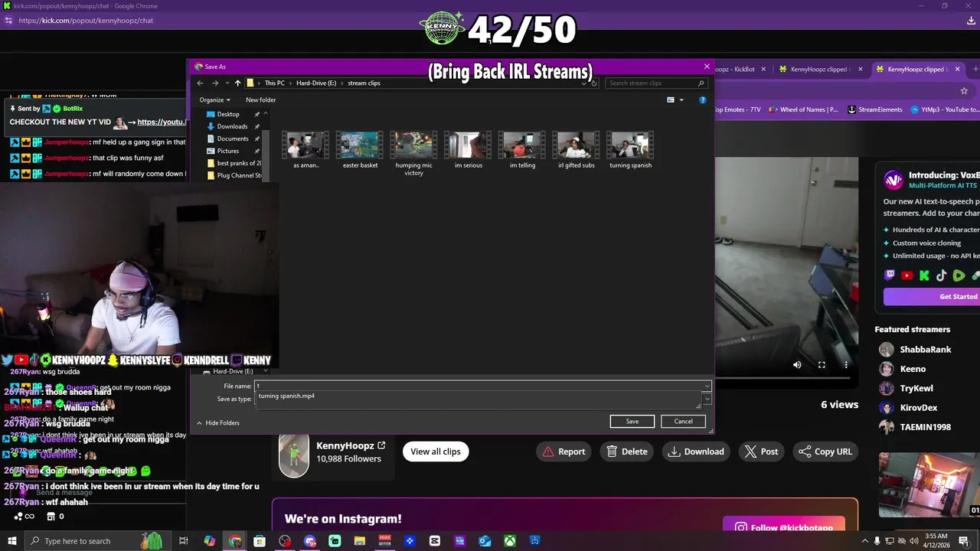Collapse folders with Hide Folders
Viewport: 980px width, 551px height.
click(218, 422)
